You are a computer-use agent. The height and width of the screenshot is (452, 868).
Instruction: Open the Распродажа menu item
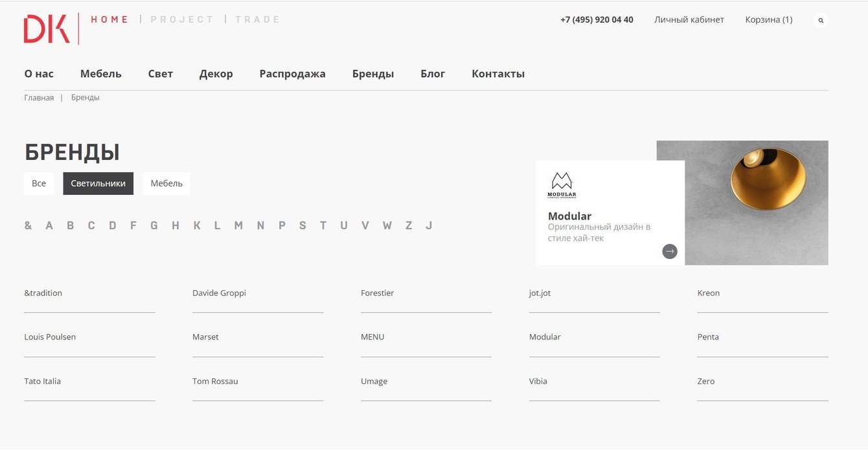292,74
